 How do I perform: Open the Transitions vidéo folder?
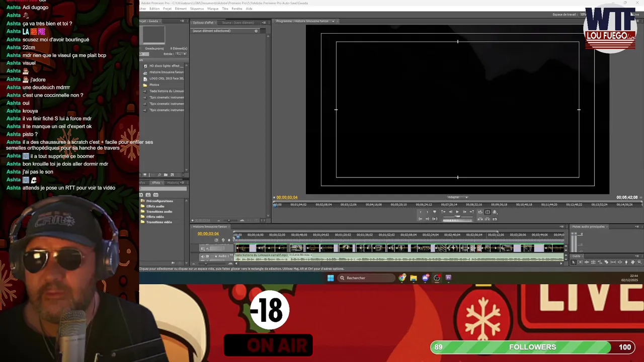[159, 222]
